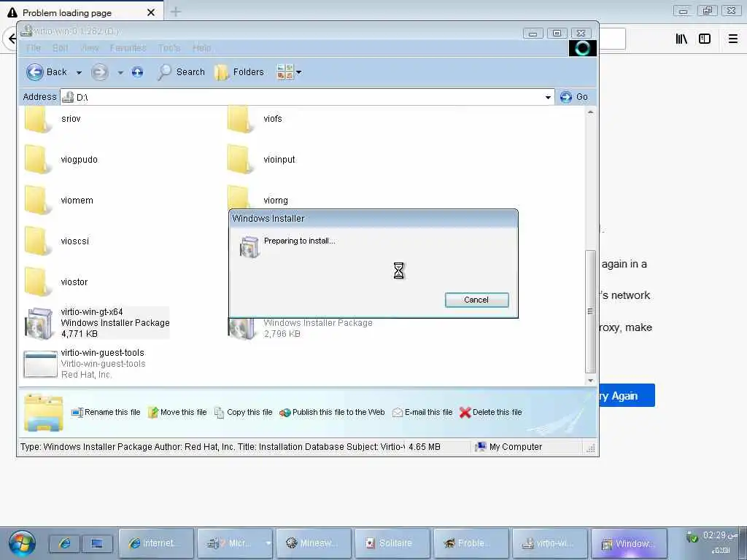Click the Explorer vertical scrollbar thumb
The image size is (747, 560).
pos(590,311)
